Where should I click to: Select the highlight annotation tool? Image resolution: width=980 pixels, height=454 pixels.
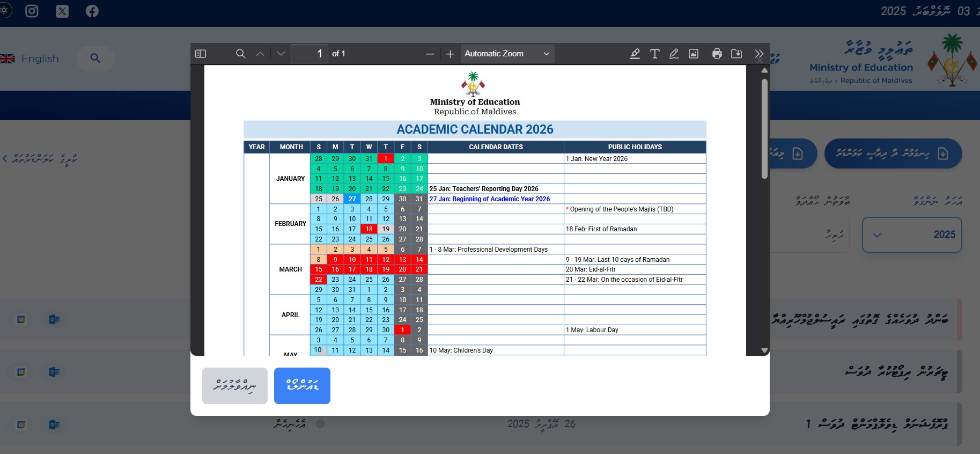point(635,54)
